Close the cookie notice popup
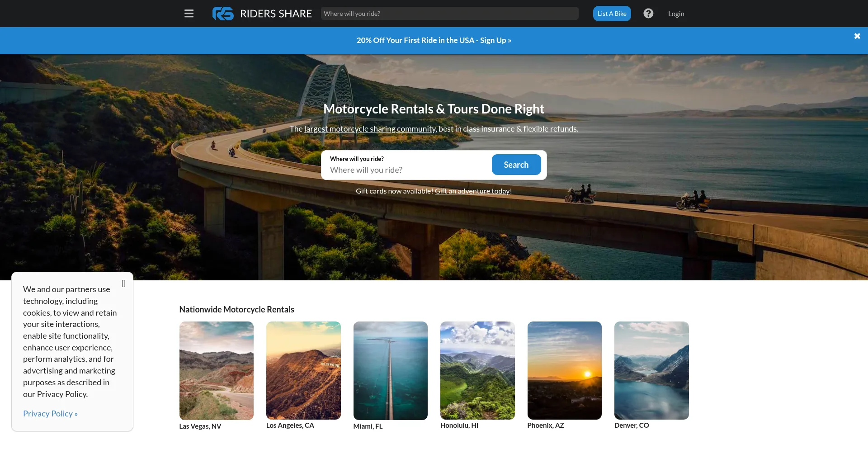This screenshot has width=868, height=449. coord(123,284)
